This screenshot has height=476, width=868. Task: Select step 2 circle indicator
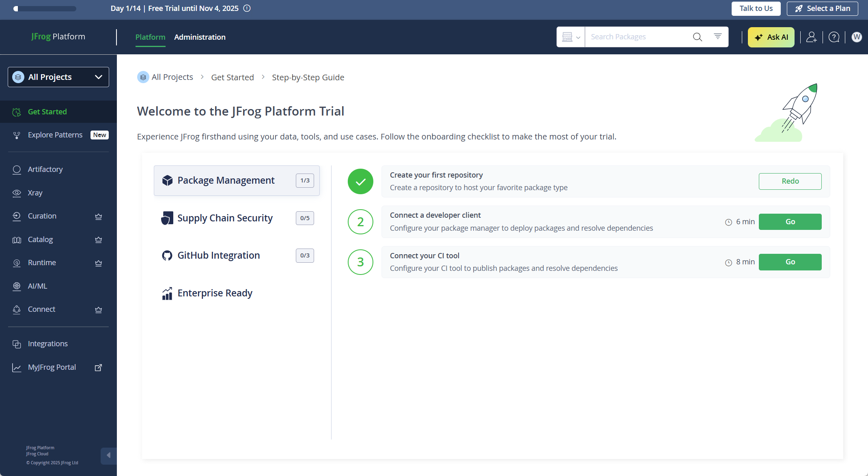360,222
